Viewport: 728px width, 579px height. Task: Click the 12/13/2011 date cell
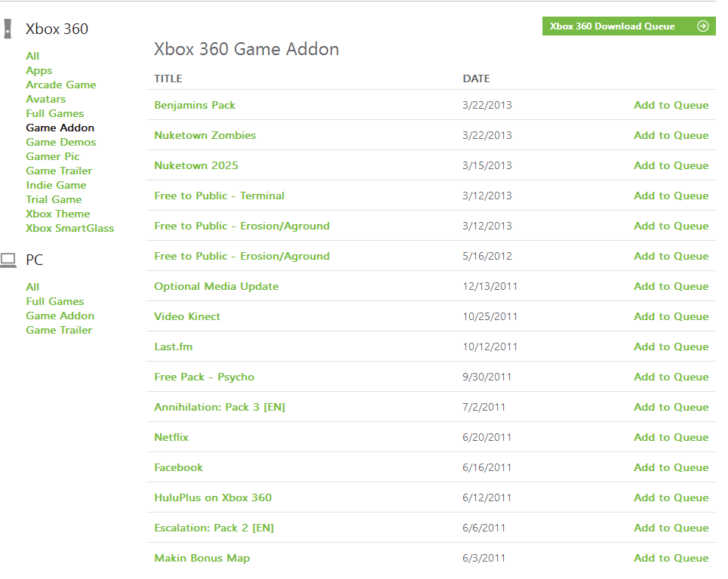(490, 287)
